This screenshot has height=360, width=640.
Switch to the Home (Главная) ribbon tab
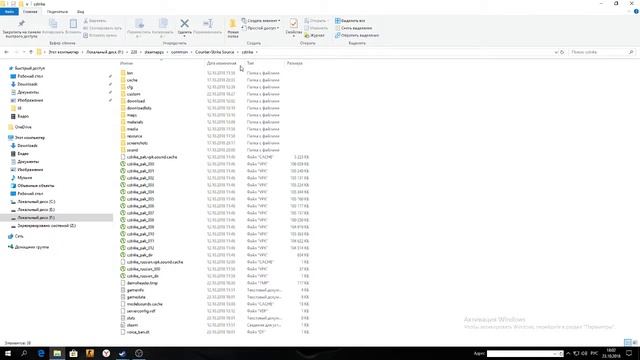(30, 12)
